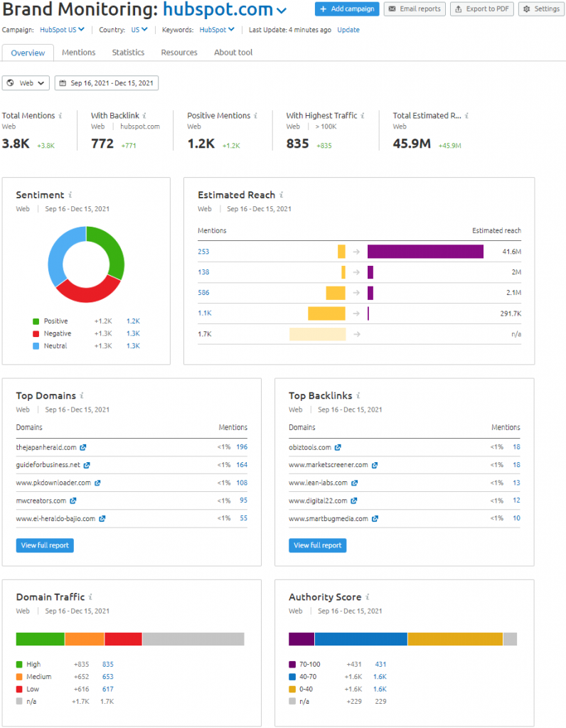566x728 pixels.
Task: Click info icon beside Total Estimated R...
Action: (x=466, y=116)
